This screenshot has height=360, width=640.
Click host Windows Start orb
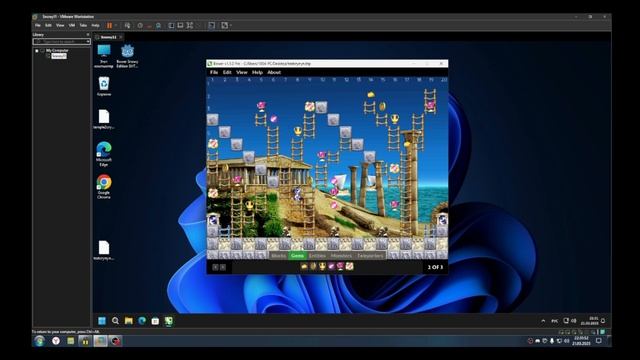(40, 341)
